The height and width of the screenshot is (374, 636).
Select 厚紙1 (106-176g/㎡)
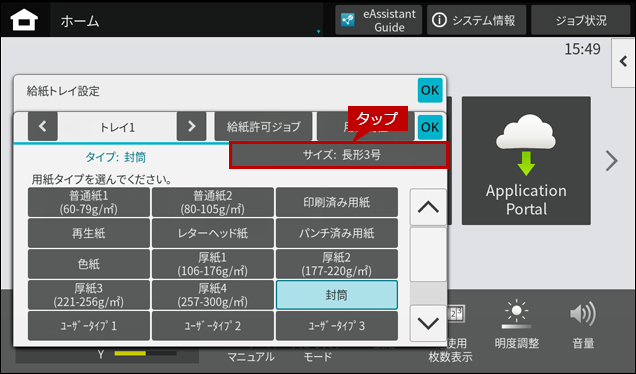pyautogui.click(x=213, y=264)
